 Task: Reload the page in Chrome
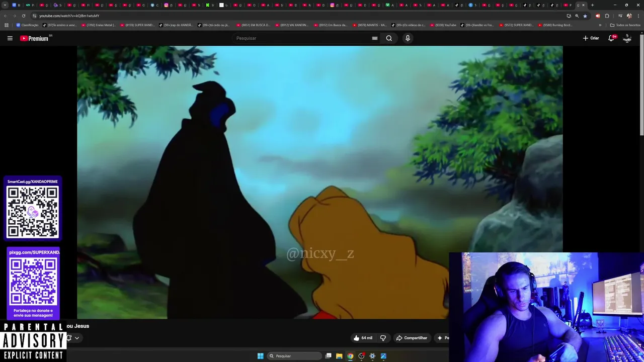(x=24, y=16)
